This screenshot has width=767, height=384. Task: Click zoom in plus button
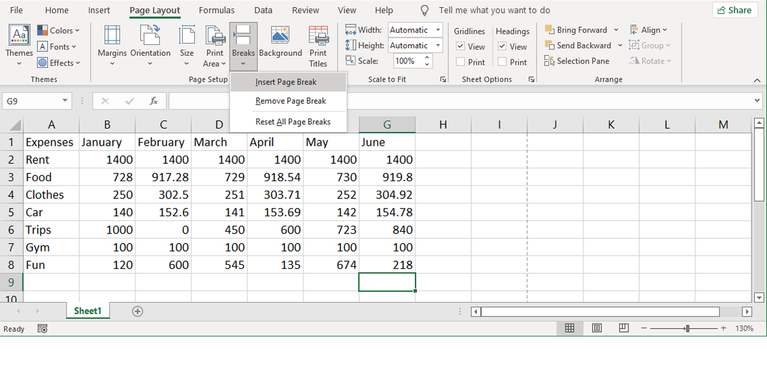click(723, 328)
